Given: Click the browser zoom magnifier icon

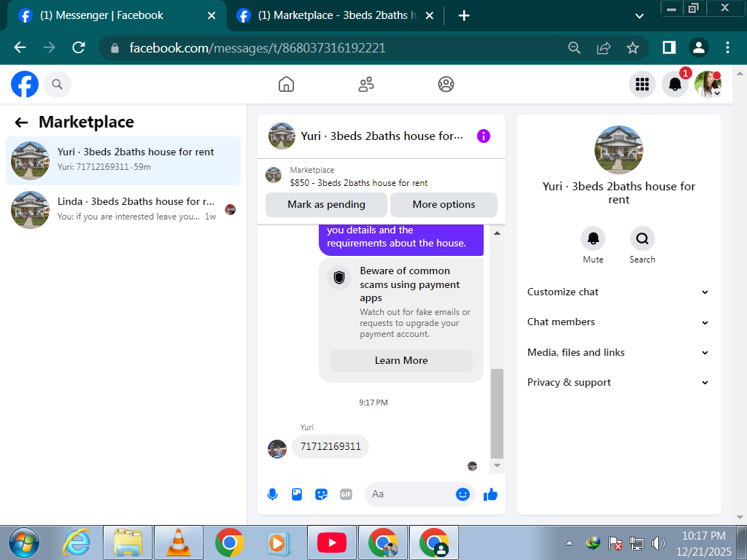Looking at the screenshot, I should click(574, 47).
